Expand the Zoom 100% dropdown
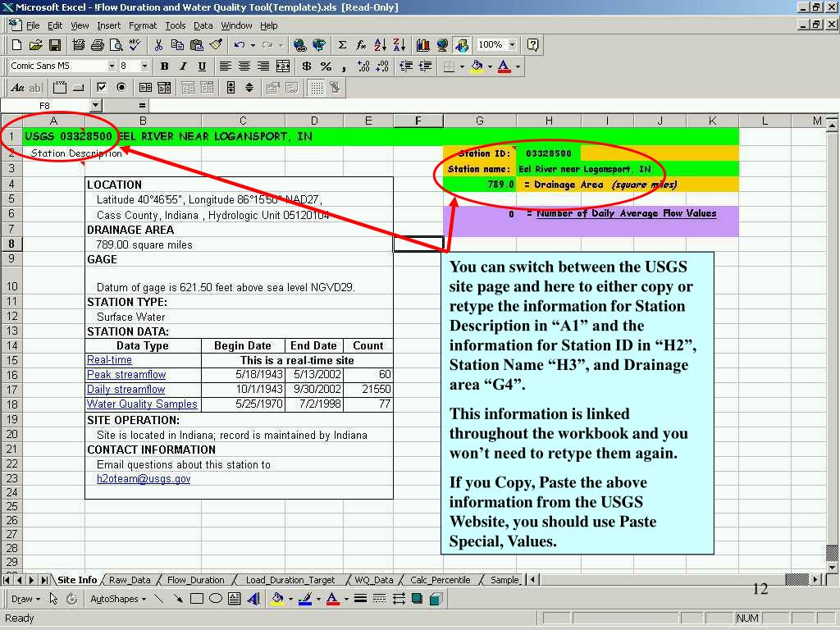 [512, 45]
